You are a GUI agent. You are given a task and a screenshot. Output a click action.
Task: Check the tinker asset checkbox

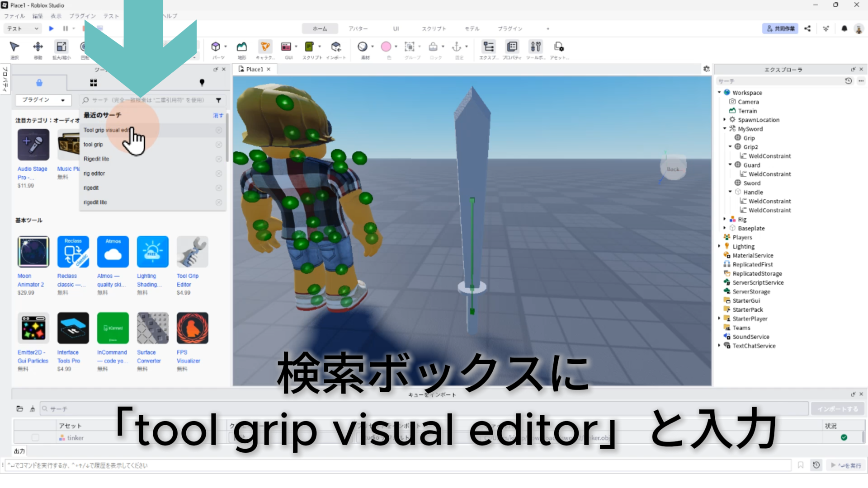[35, 437]
